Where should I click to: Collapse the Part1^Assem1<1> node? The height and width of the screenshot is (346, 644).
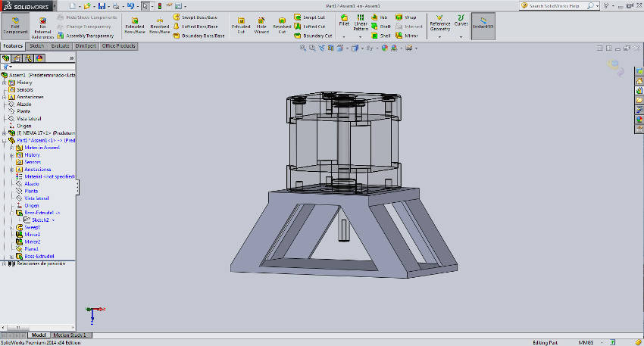pyautogui.click(x=4, y=140)
